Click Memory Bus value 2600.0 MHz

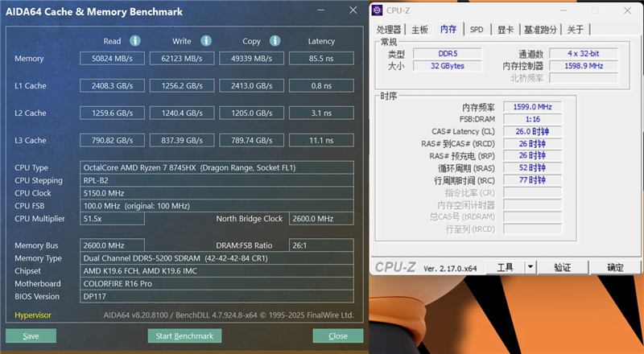112,245
